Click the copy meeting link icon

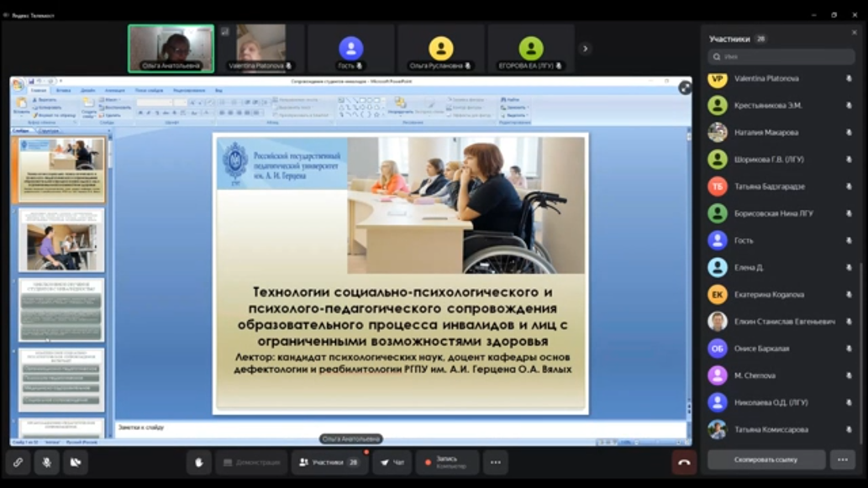click(x=18, y=462)
